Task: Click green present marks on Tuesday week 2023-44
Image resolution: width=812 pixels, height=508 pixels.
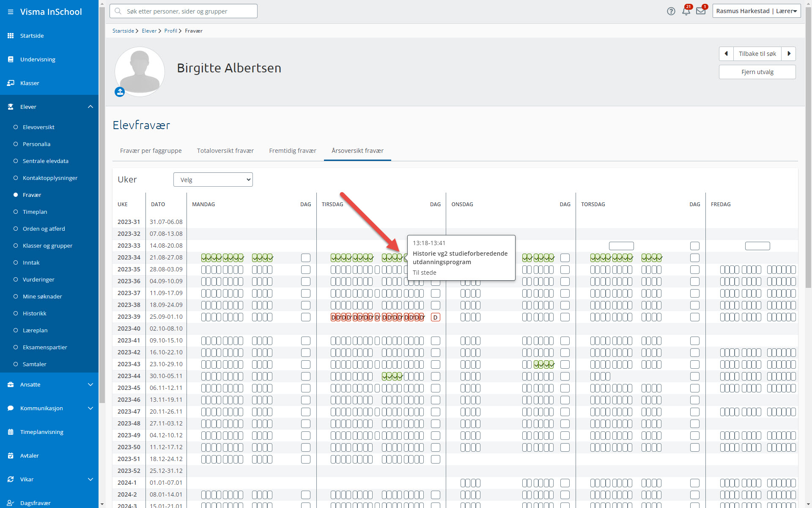Action: pos(392,376)
